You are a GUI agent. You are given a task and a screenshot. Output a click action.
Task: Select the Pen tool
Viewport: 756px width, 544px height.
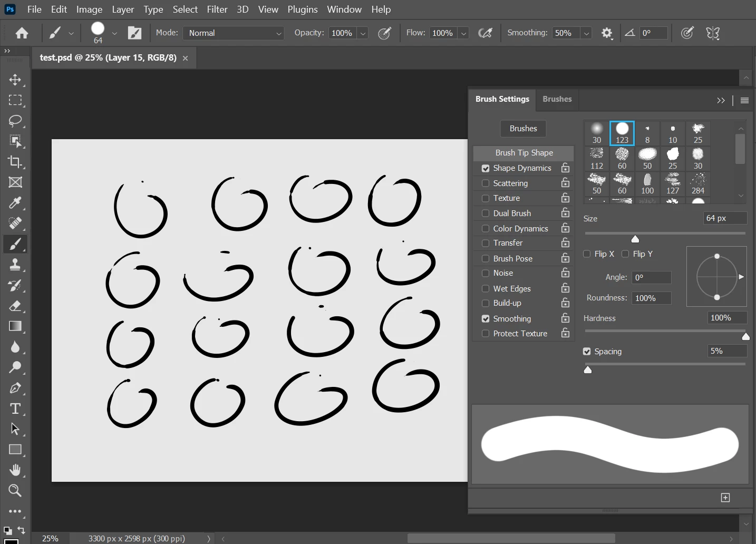point(15,388)
